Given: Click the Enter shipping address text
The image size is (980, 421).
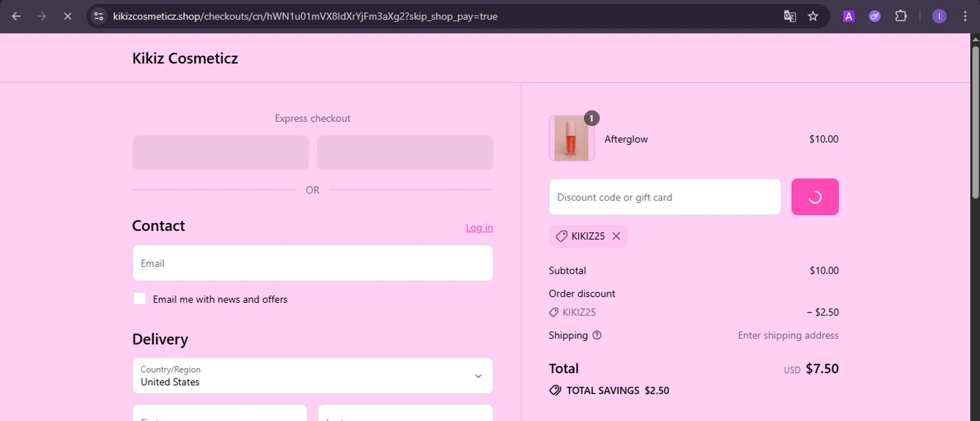Looking at the screenshot, I should point(788,335).
